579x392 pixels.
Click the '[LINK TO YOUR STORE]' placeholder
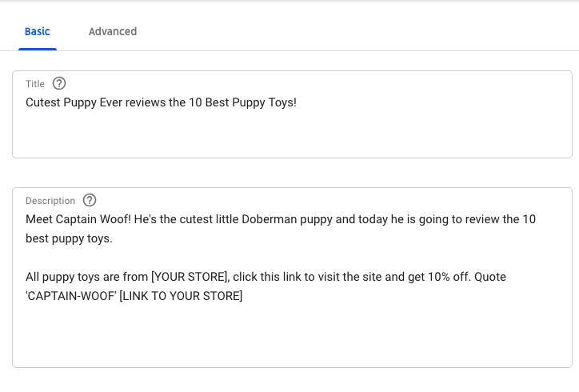coord(181,296)
